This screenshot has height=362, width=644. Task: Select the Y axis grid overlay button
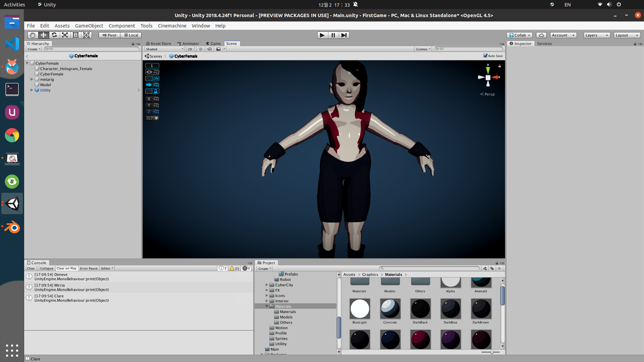tap(152, 105)
